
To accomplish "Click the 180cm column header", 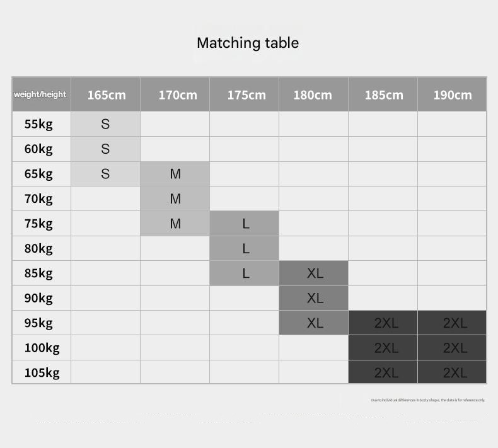I will tap(313, 95).
